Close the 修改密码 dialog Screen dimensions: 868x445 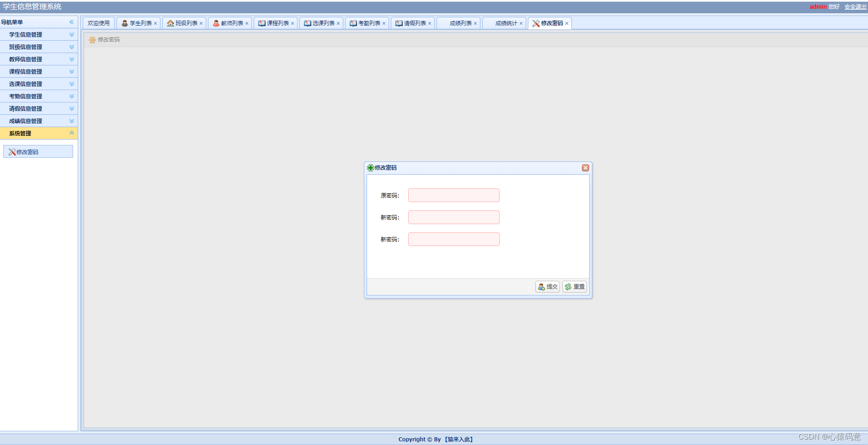pyautogui.click(x=586, y=168)
